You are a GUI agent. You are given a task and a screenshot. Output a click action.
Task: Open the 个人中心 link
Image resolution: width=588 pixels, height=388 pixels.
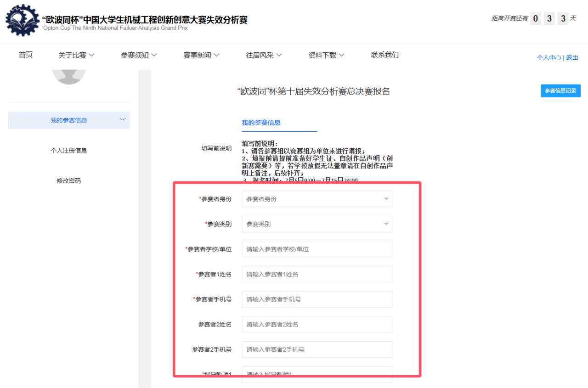(548, 58)
